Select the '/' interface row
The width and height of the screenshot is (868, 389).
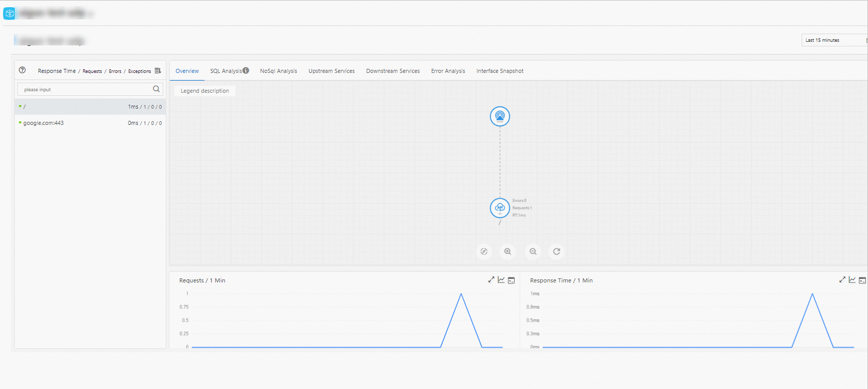[x=90, y=107]
